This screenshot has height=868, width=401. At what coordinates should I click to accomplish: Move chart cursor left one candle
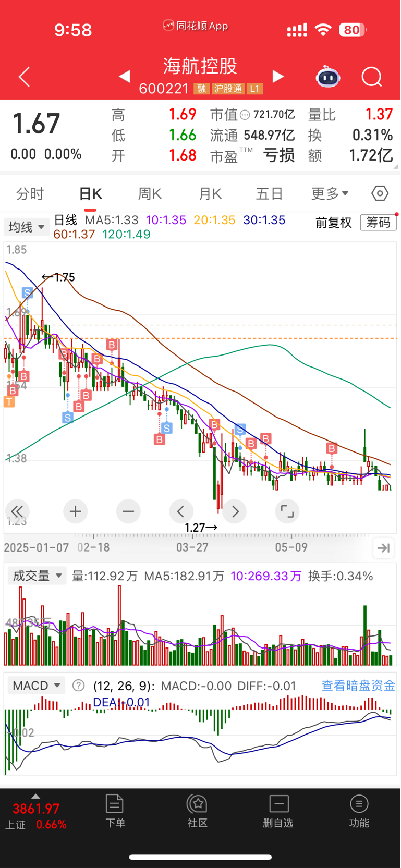click(x=181, y=511)
